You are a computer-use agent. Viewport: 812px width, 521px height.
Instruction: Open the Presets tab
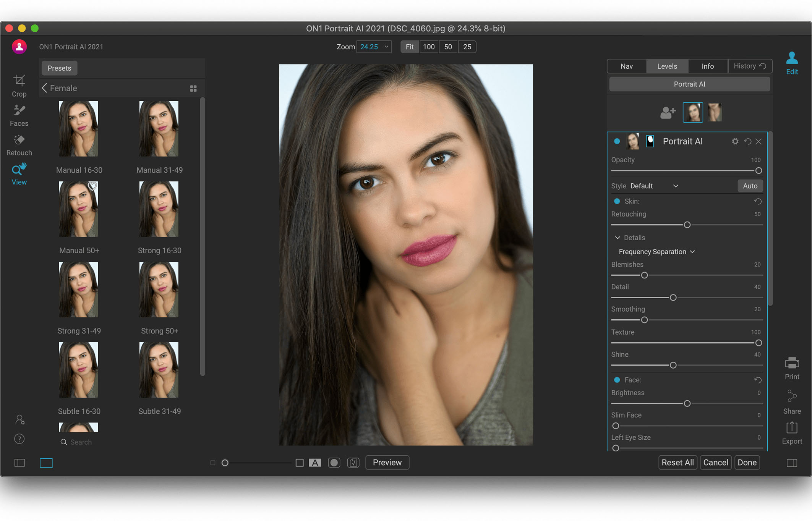tap(59, 68)
